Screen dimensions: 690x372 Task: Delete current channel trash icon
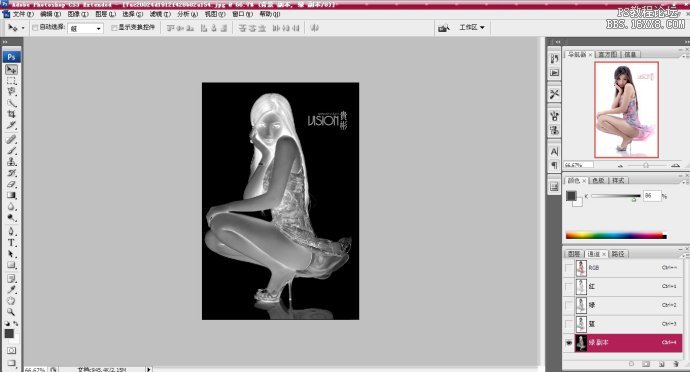tap(675, 364)
